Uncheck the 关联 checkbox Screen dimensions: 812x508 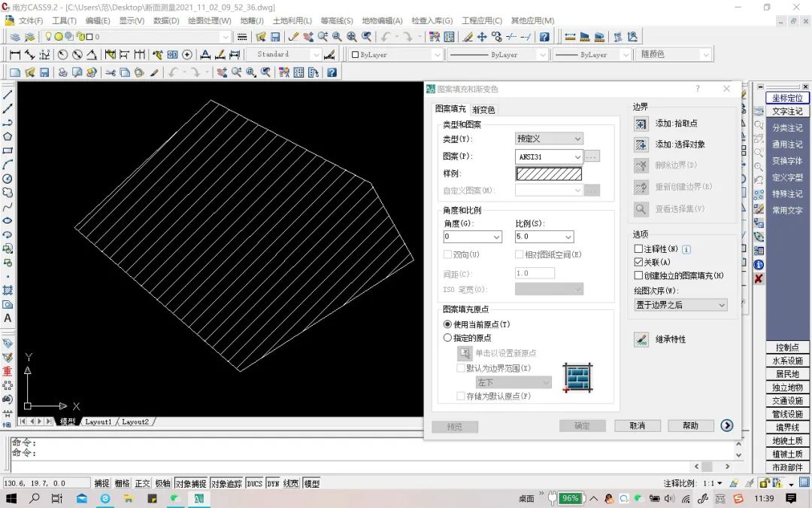tap(638, 263)
